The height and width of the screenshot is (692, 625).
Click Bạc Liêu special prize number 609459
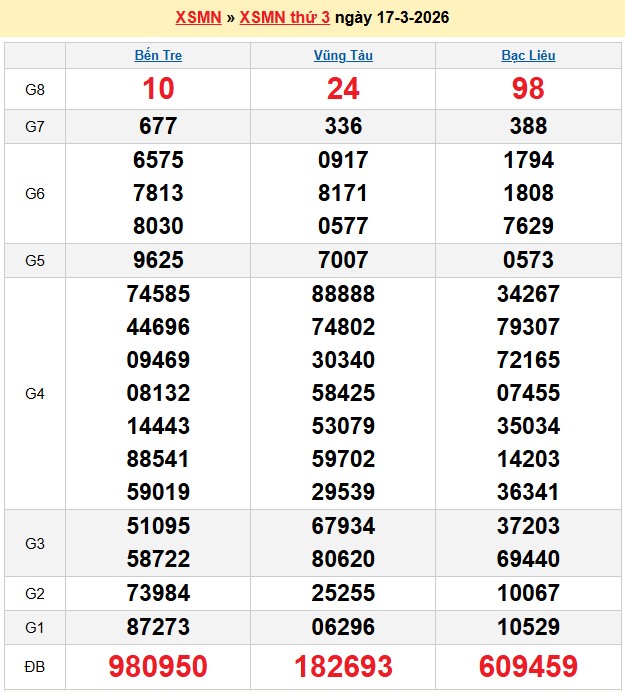528,666
